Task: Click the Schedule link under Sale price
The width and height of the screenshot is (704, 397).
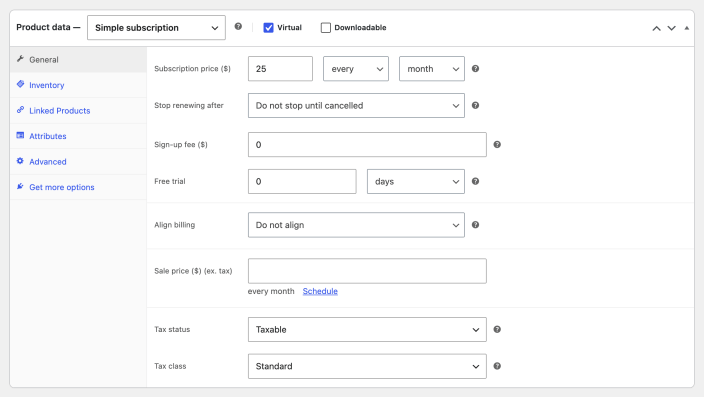Action: tap(320, 291)
